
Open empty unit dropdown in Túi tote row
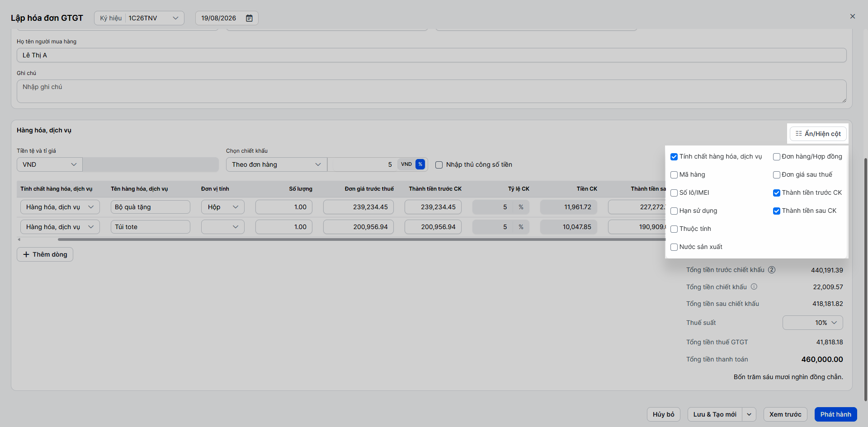(223, 227)
